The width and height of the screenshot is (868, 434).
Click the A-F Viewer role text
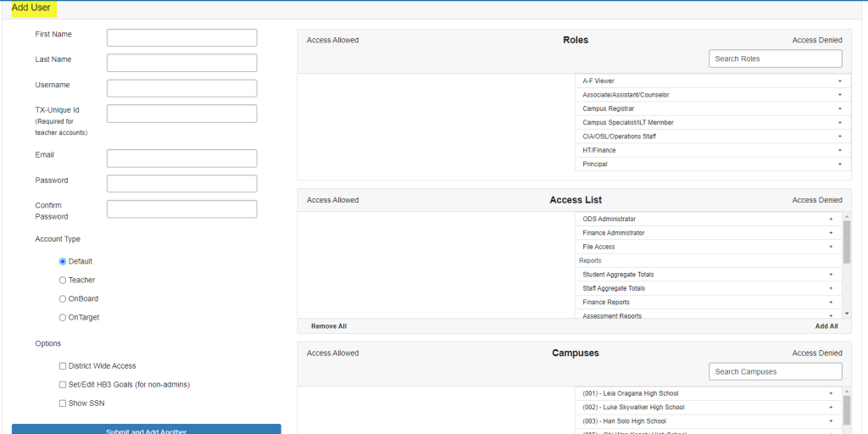click(x=598, y=81)
